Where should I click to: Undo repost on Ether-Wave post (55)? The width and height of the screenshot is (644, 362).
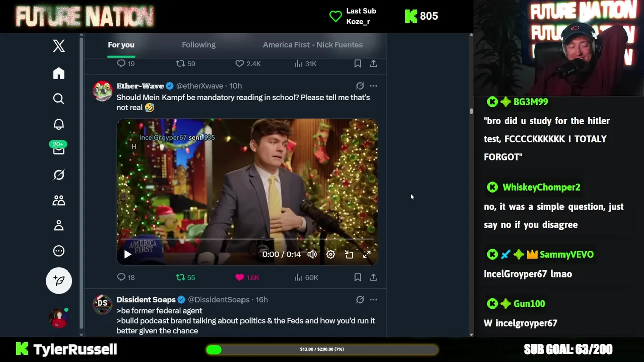click(x=185, y=277)
